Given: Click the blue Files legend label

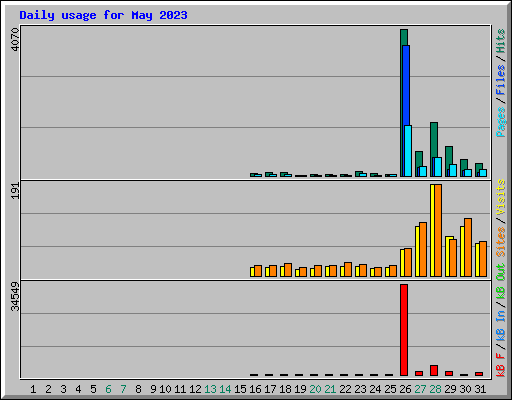Looking at the screenshot, I should coord(501,80).
